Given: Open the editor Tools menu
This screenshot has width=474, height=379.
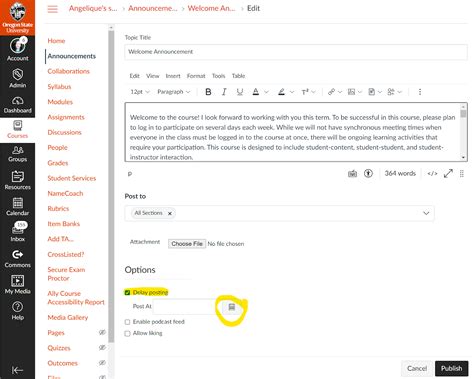Looking at the screenshot, I should pyautogui.click(x=219, y=76).
